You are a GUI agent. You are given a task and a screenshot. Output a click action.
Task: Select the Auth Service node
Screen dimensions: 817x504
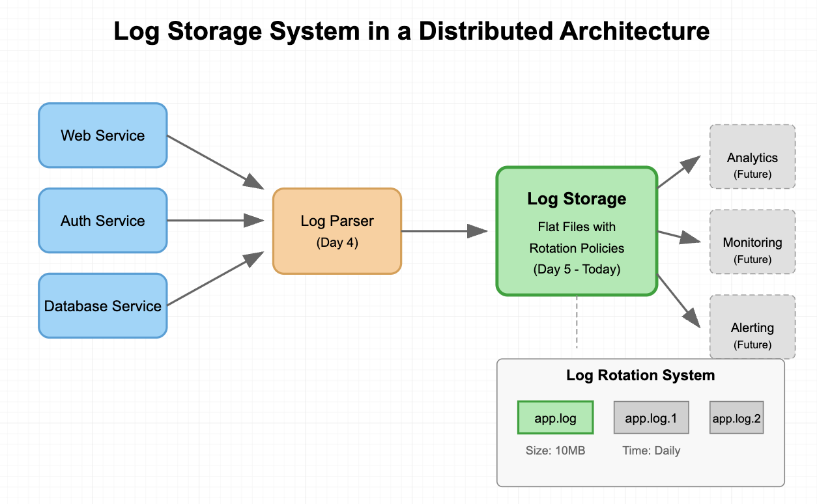click(x=102, y=221)
